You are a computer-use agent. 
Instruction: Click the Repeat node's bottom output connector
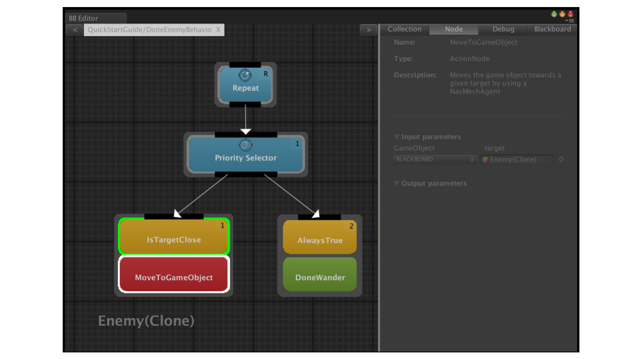245,105
